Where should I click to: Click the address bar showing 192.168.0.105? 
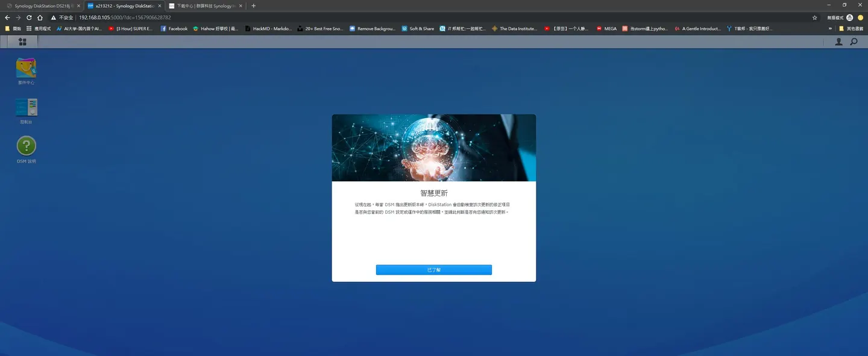[x=422, y=17]
